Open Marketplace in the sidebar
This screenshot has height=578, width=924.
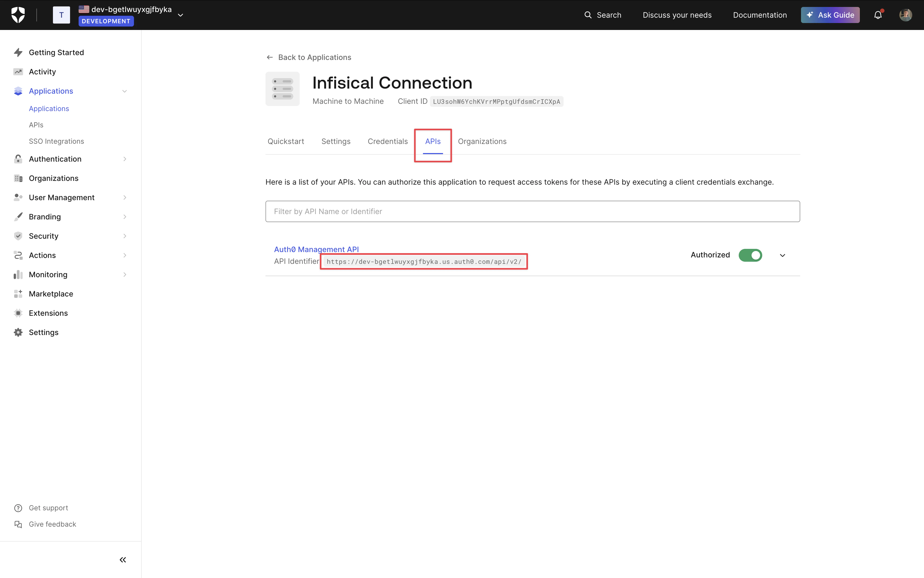coord(51,294)
